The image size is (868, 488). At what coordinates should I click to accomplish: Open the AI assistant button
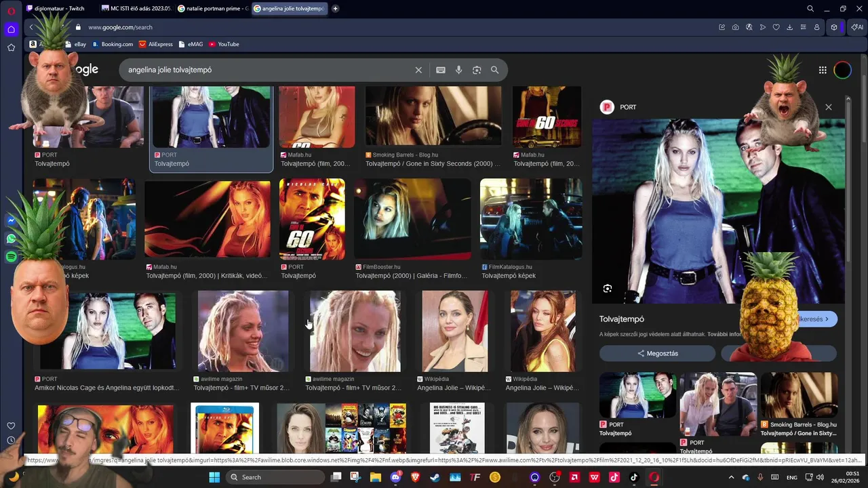pyautogui.click(x=857, y=27)
